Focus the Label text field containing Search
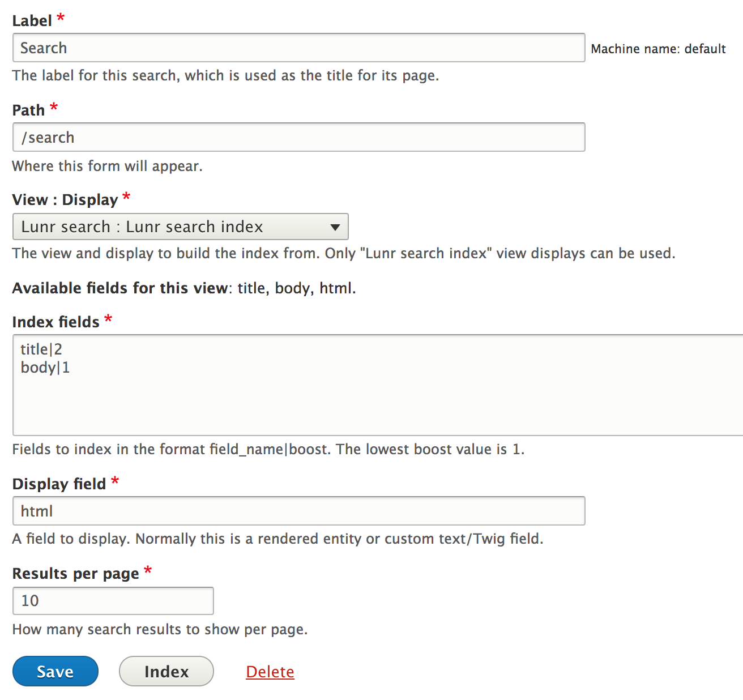 pos(298,48)
